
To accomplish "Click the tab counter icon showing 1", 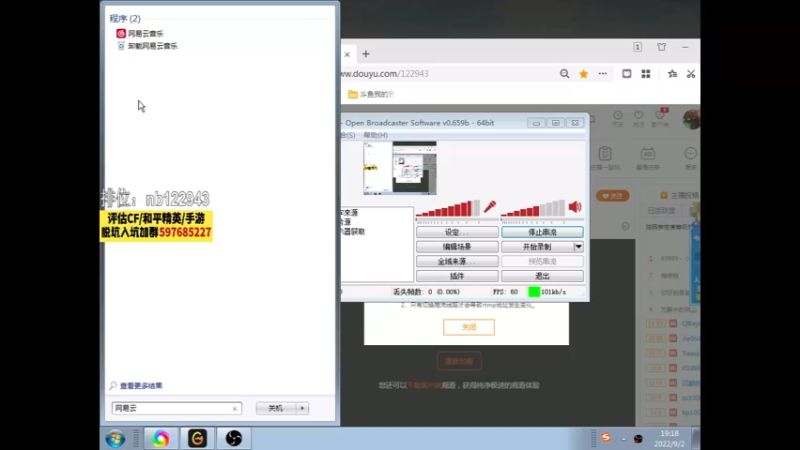I will coord(638,47).
